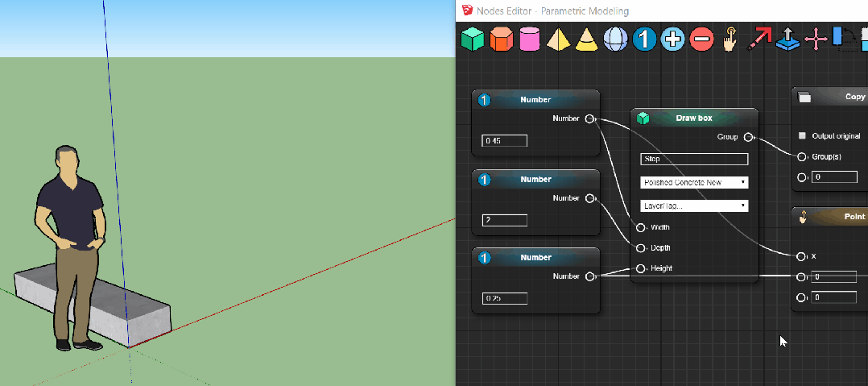Choose the pink four-arrow Move icon

pyautogui.click(x=816, y=39)
